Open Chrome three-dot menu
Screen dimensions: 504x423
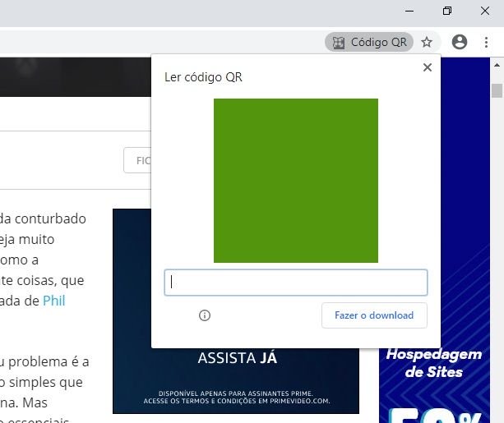click(x=486, y=42)
